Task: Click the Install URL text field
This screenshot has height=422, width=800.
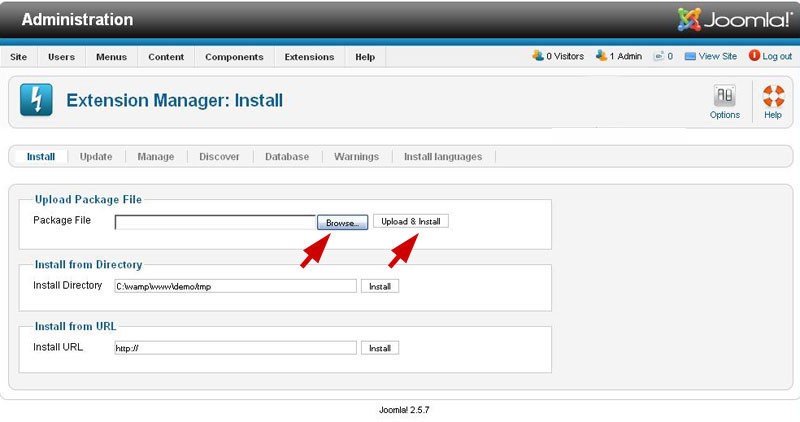Action: click(x=235, y=348)
